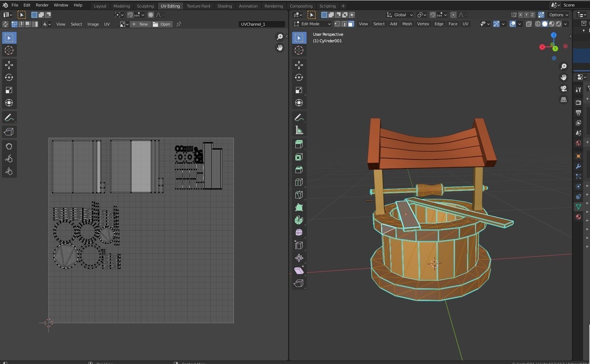Select the Pinch tool in UV editor
Screen dimensions: 590x364
9,171
